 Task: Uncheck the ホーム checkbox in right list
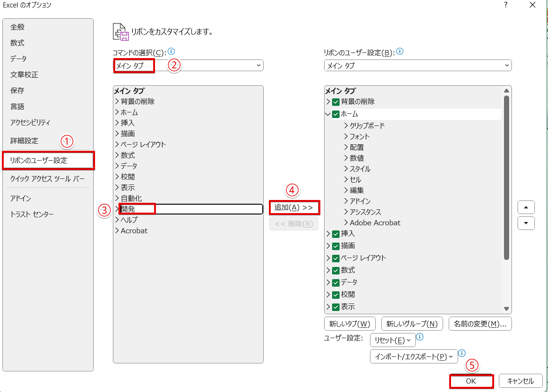pyautogui.click(x=336, y=114)
